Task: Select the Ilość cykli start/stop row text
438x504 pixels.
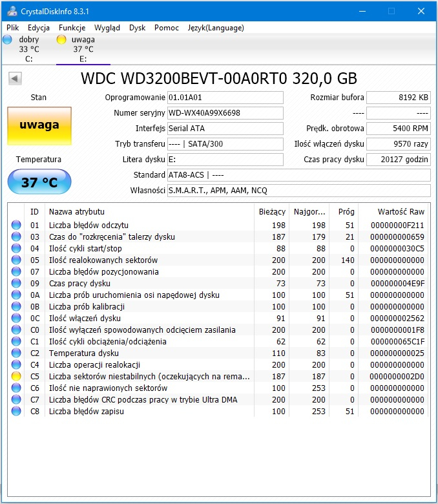Action: 85,248
